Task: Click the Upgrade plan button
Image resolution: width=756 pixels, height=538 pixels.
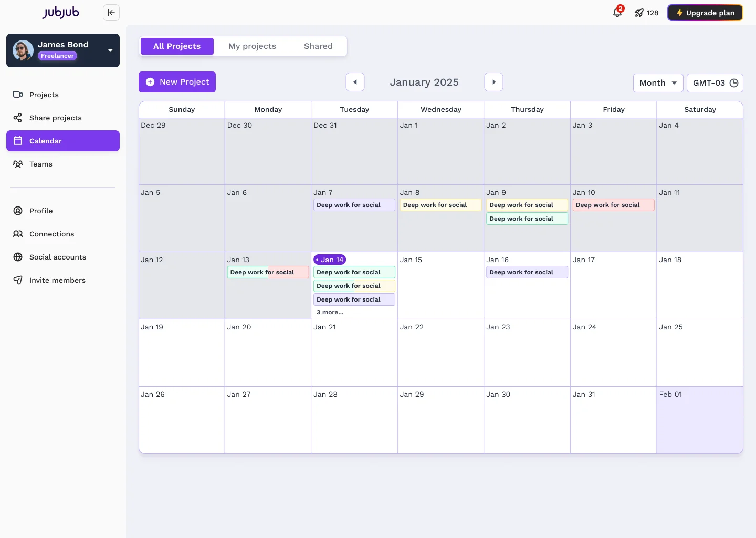Action: [705, 12]
